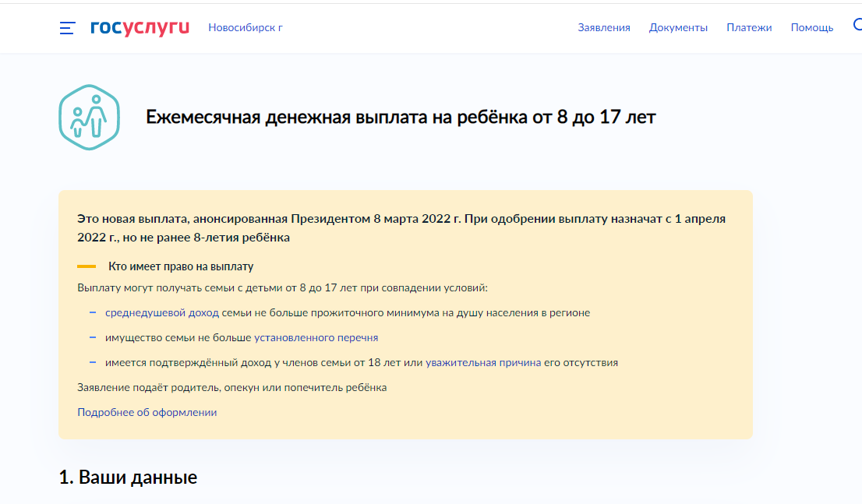Follow the среднедушевой доход link
This screenshot has height=504, width=862.
pyautogui.click(x=162, y=313)
